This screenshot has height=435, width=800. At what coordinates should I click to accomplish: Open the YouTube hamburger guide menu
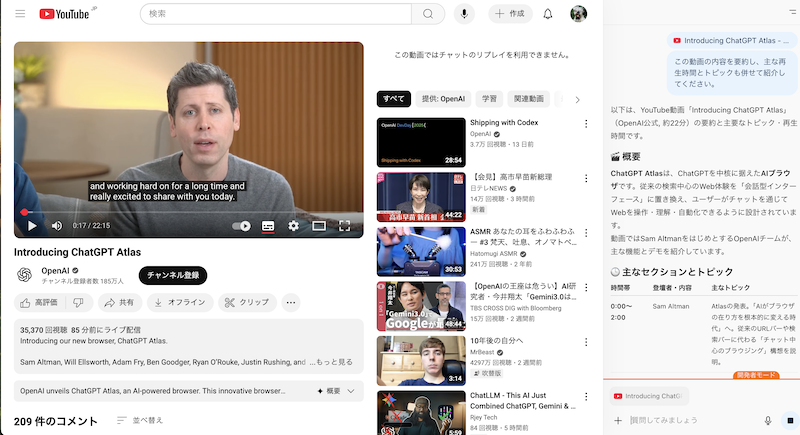click(x=22, y=14)
